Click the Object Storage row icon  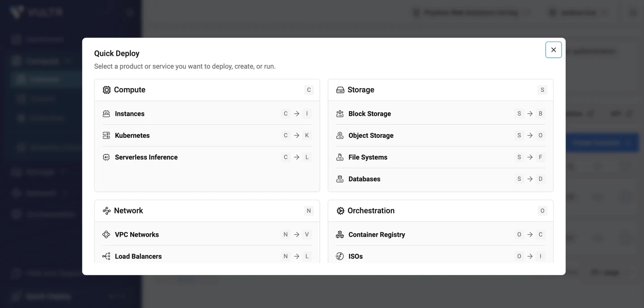(340, 135)
